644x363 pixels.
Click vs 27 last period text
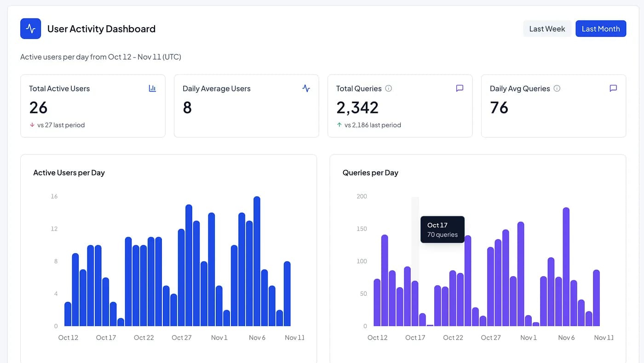tap(61, 125)
